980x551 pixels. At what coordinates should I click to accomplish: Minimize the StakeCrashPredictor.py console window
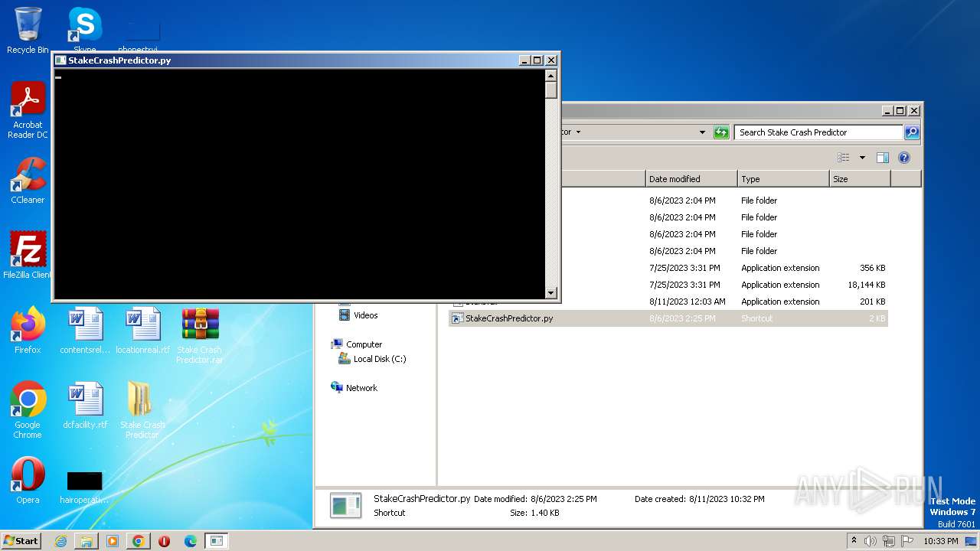coord(524,60)
